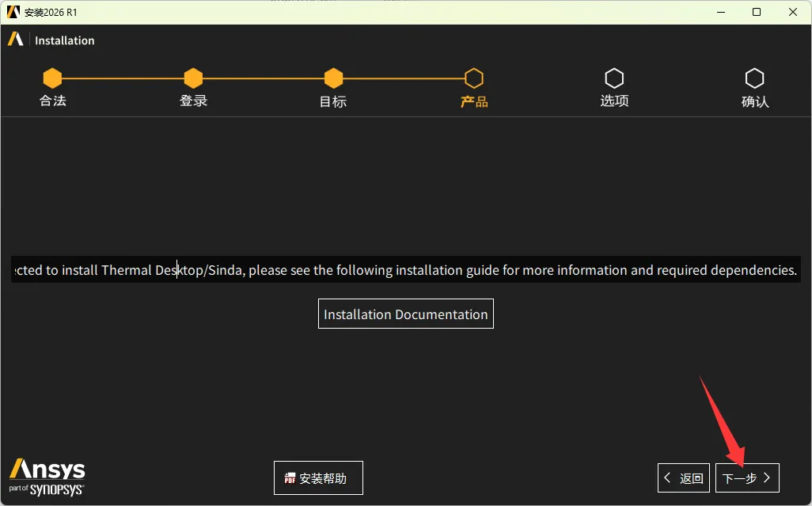Image resolution: width=812 pixels, height=506 pixels.
Task: Maximize the installer window
Action: tap(757, 12)
